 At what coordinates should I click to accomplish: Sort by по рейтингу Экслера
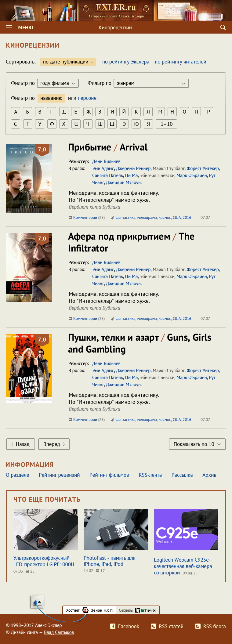(125, 62)
